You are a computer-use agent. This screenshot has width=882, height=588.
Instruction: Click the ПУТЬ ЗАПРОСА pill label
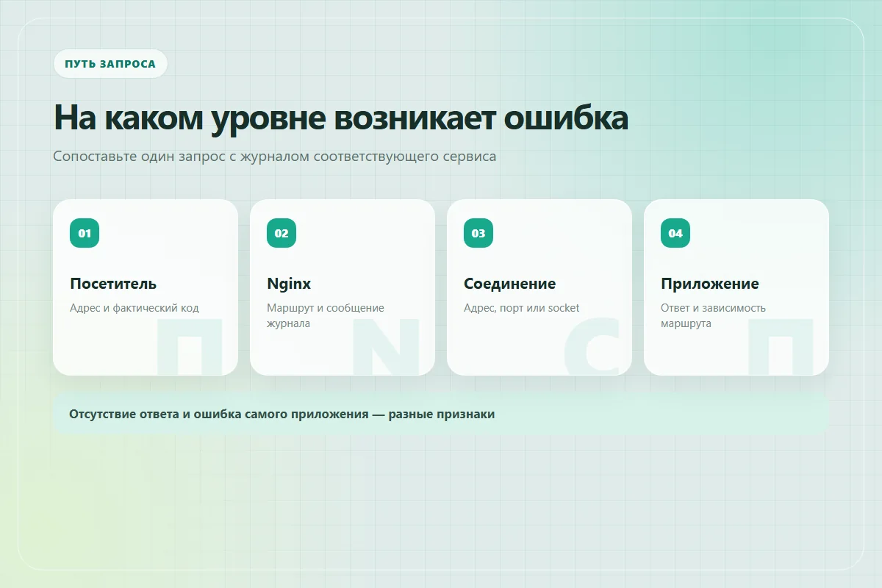(x=110, y=64)
